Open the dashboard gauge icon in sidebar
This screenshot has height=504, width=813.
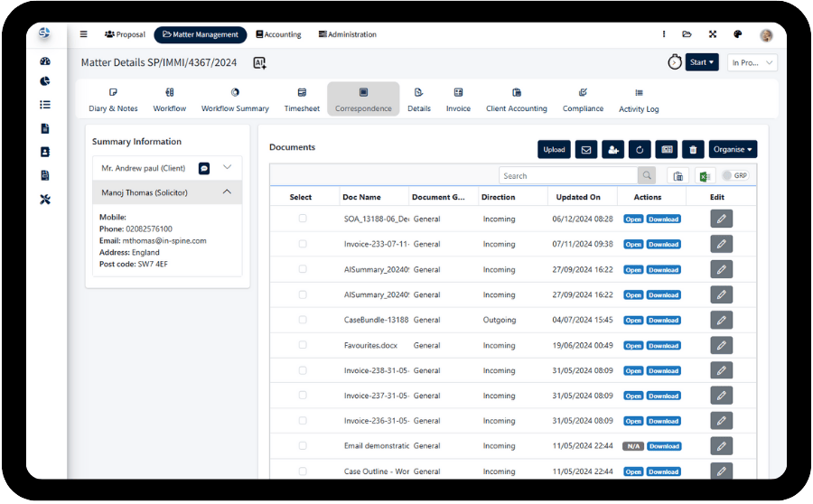click(x=45, y=61)
